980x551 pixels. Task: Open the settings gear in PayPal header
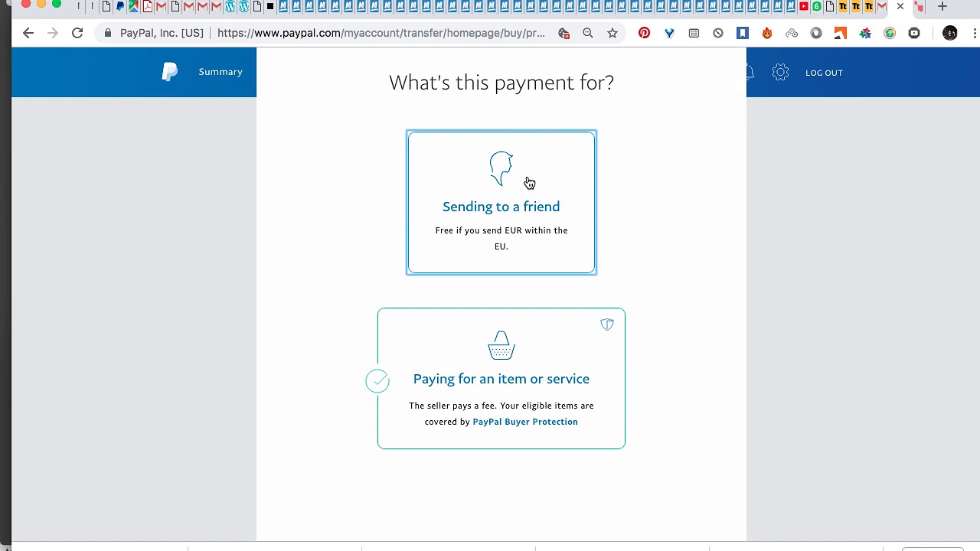(x=780, y=72)
